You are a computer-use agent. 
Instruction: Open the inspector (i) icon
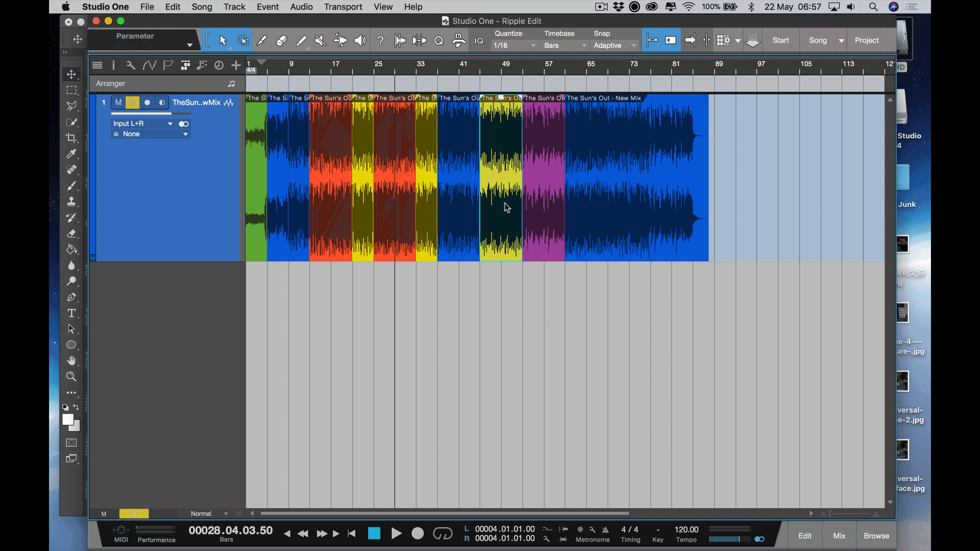pyautogui.click(x=113, y=65)
